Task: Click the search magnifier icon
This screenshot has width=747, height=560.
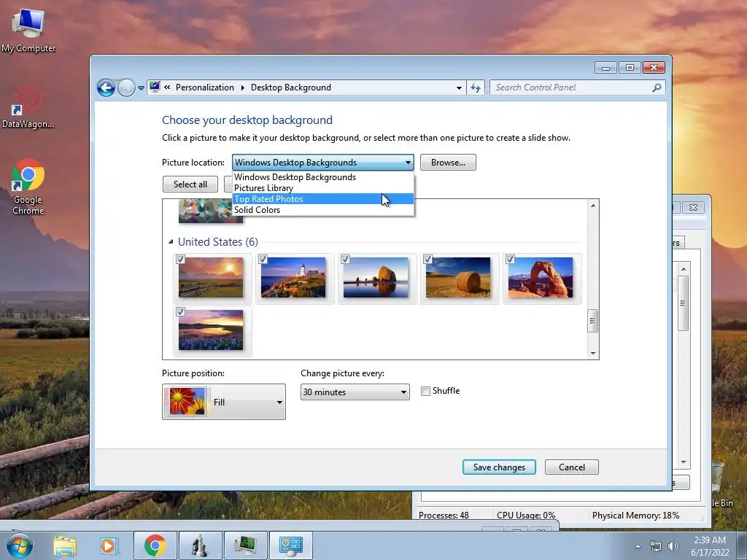Action: 657,87
